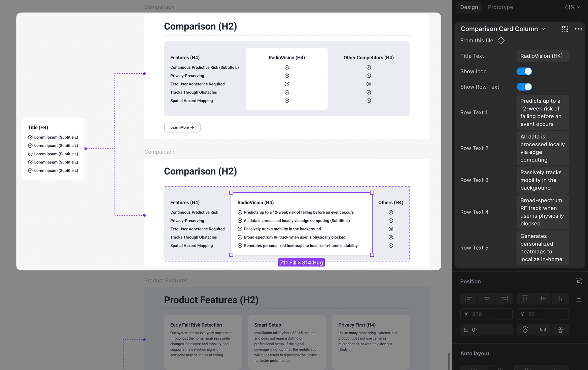Click check icon beside 'Passively tracks mobility'

240,229
